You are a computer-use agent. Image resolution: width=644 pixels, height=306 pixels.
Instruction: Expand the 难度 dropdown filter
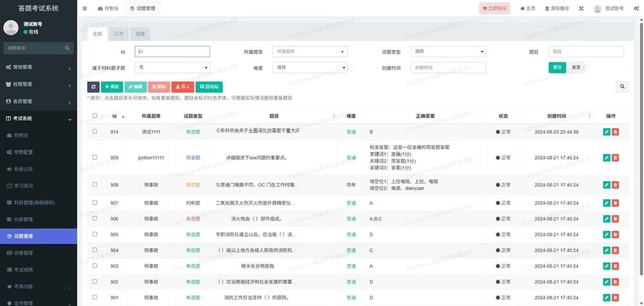pos(310,68)
